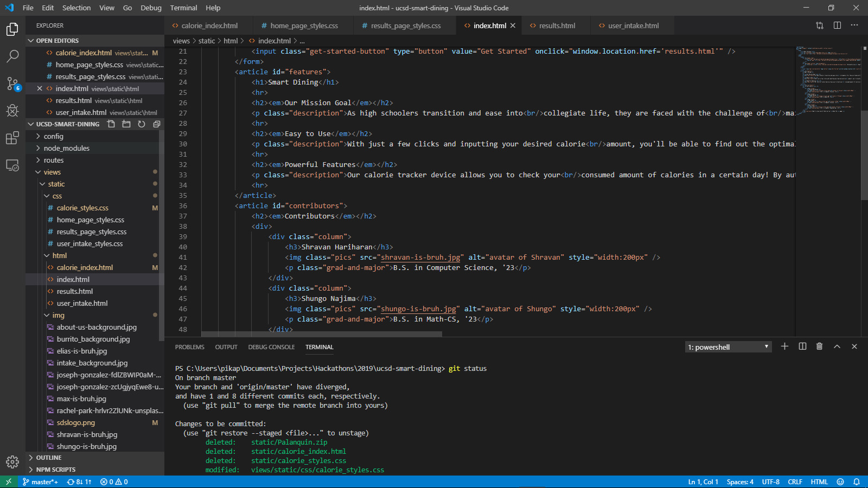
Task: Open the Manage gear icon
Action: [12, 461]
